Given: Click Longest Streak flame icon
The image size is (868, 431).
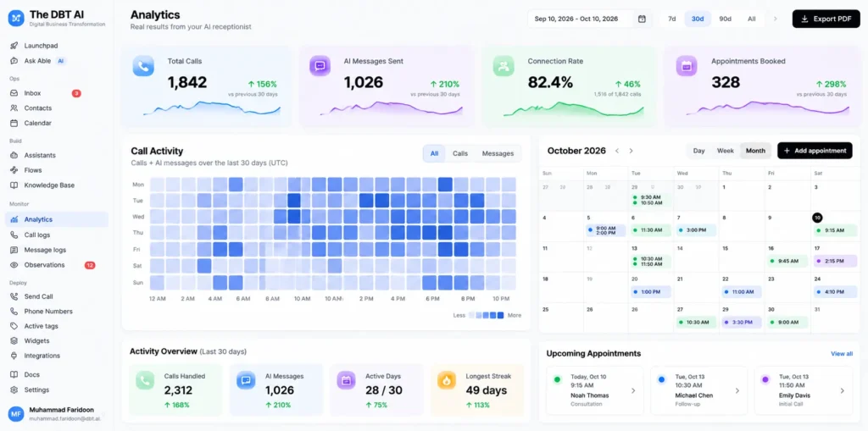Looking at the screenshot, I should 446,380.
